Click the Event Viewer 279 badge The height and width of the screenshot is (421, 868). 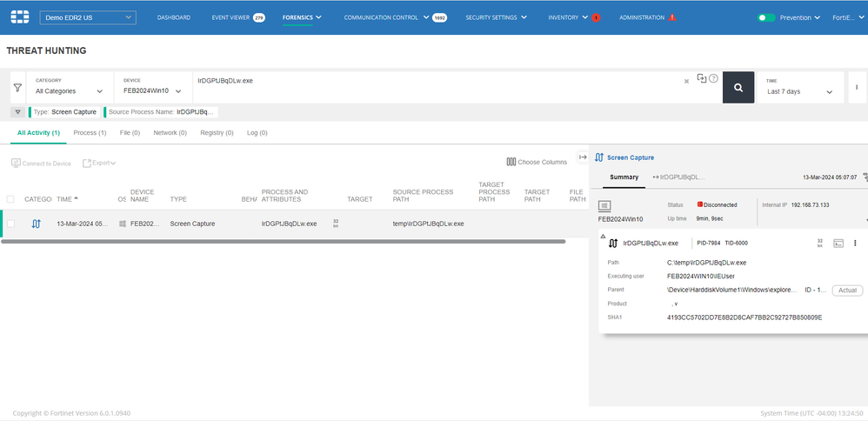pos(259,17)
